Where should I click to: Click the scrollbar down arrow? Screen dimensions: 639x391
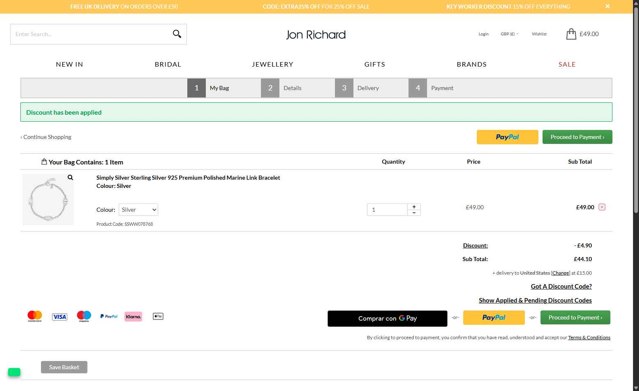click(x=636, y=387)
